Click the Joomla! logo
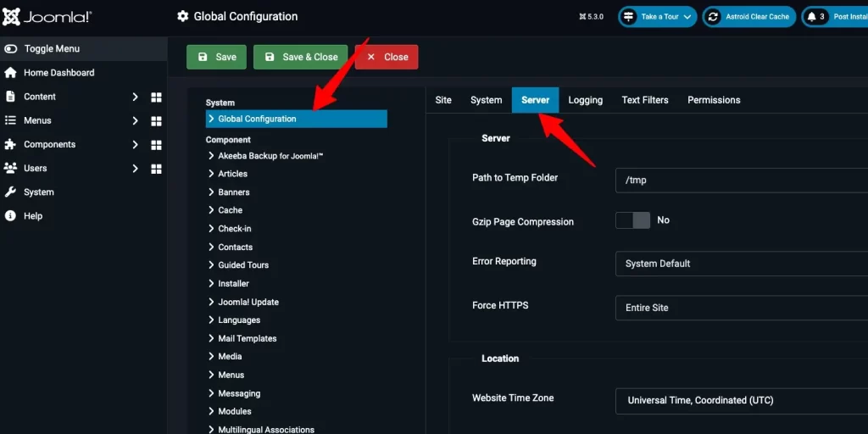This screenshot has width=868, height=434. 47,17
